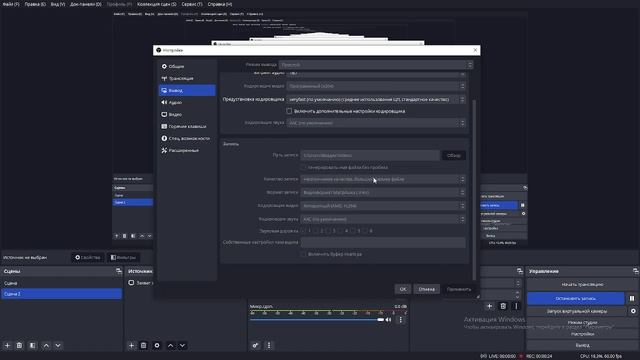Click Остановить запись button
Screen dimensions: 640x360
[x=576, y=298]
